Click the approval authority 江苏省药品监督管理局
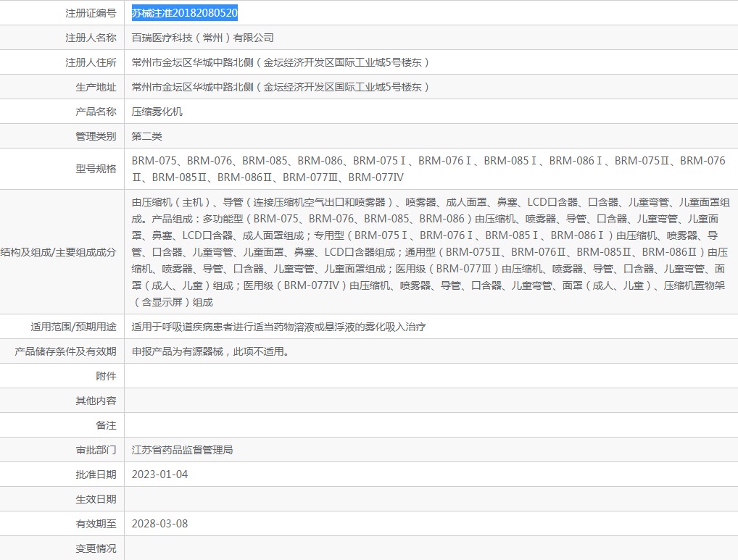Image resolution: width=738 pixels, height=560 pixels. pos(181,449)
